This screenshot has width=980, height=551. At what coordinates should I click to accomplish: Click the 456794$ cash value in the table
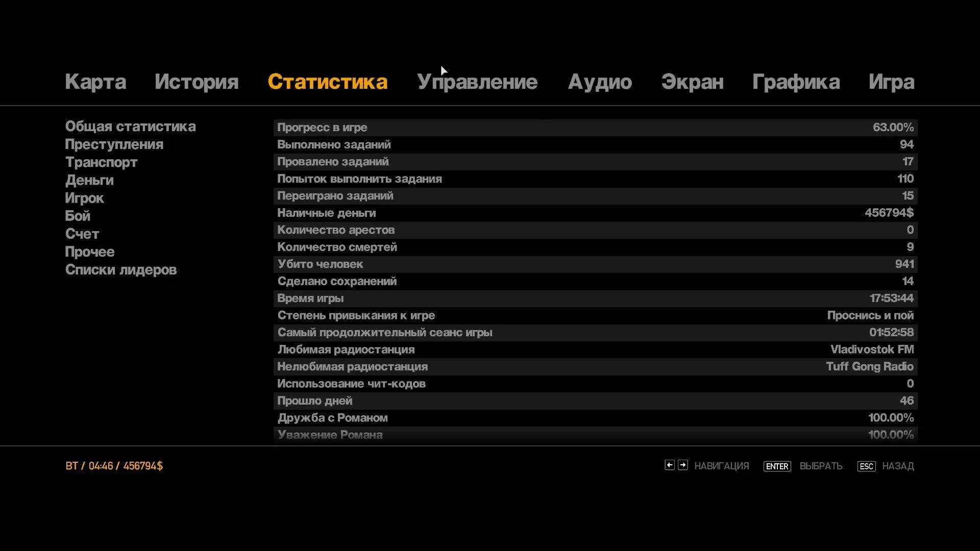pyautogui.click(x=889, y=213)
